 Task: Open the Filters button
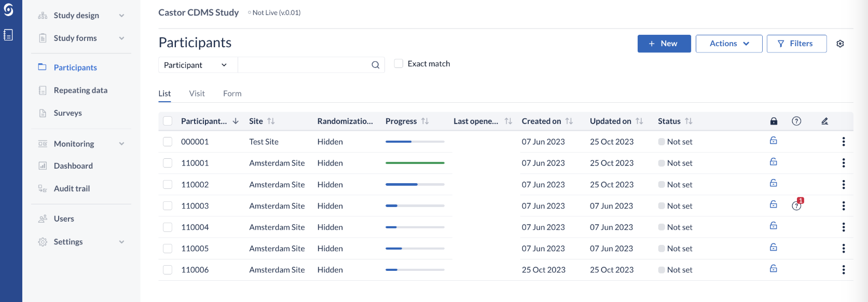point(796,44)
